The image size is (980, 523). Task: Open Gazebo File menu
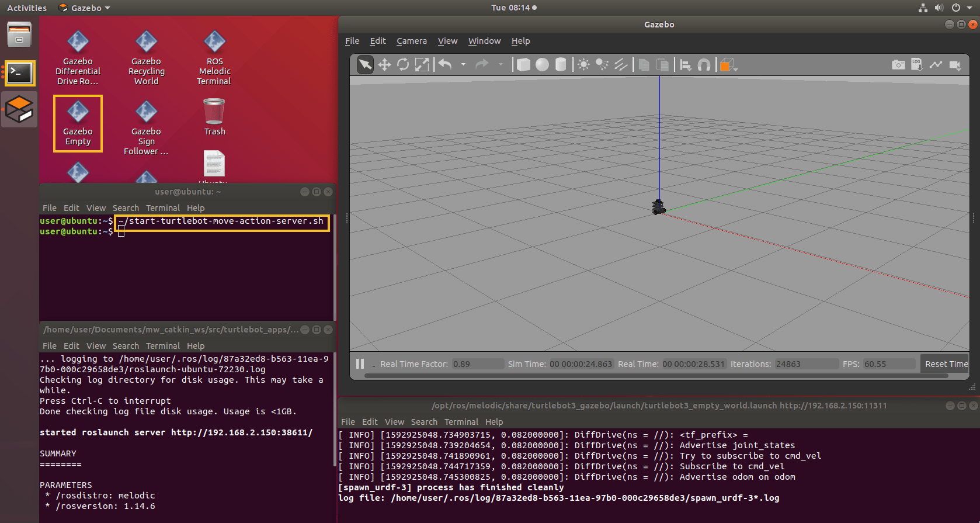coord(352,41)
